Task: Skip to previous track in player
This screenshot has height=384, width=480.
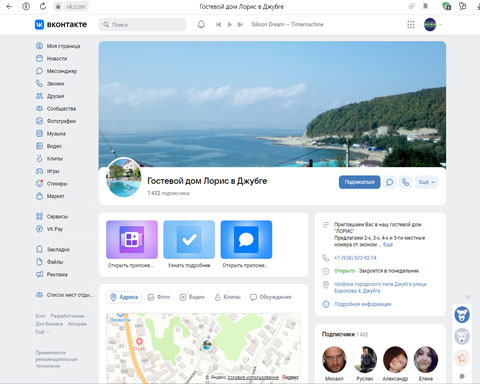Action: point(218,24)
